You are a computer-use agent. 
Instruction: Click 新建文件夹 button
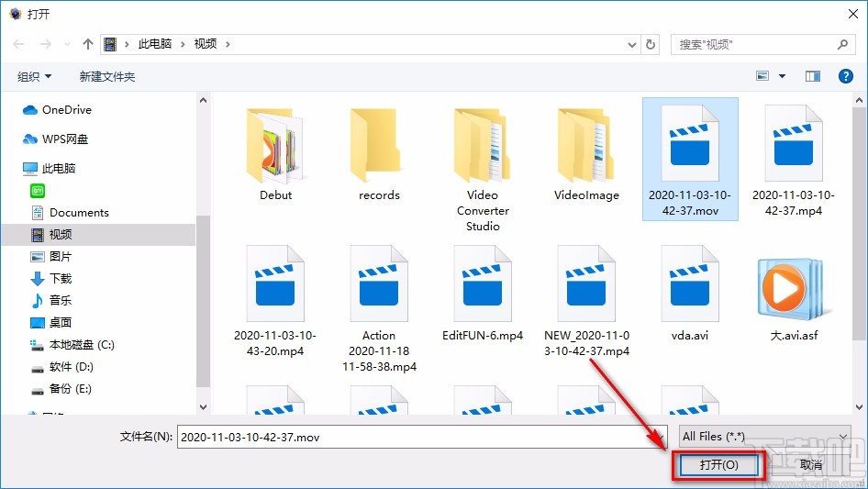[x=106, y=76]
